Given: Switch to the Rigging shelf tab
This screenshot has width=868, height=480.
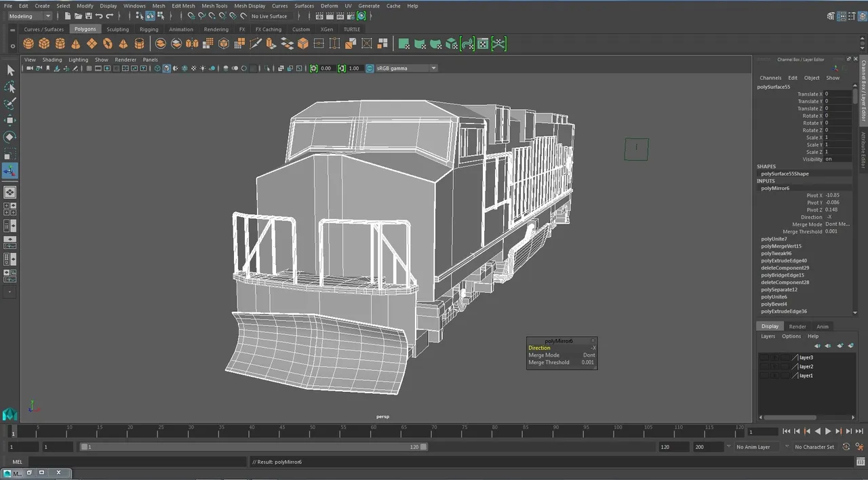Looking at the screenshot, I should point(149,29).
